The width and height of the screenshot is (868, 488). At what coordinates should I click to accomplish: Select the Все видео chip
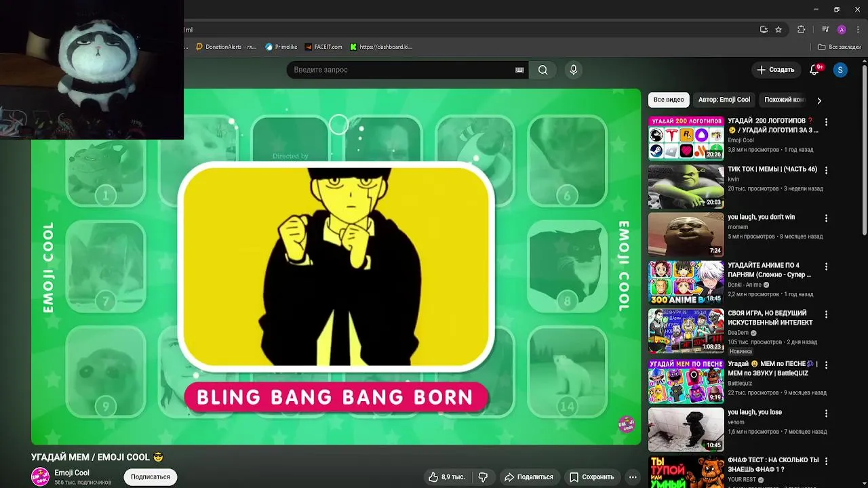point(669,100)
